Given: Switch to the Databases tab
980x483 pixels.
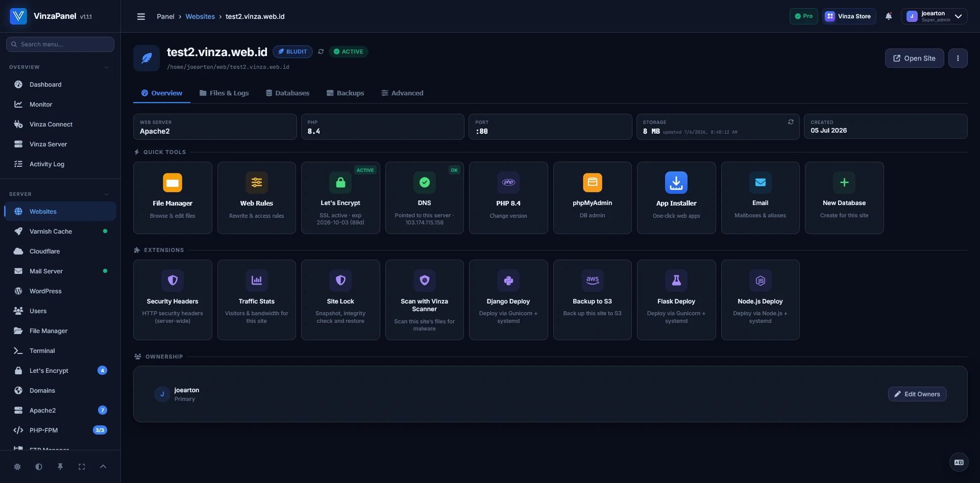Looking at the screenshot, I should [x=287, y=93].
